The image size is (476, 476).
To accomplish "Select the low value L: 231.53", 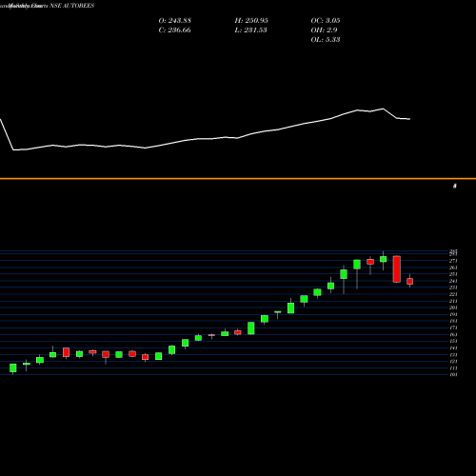I will pyautogui.click(x=250, y=30).
